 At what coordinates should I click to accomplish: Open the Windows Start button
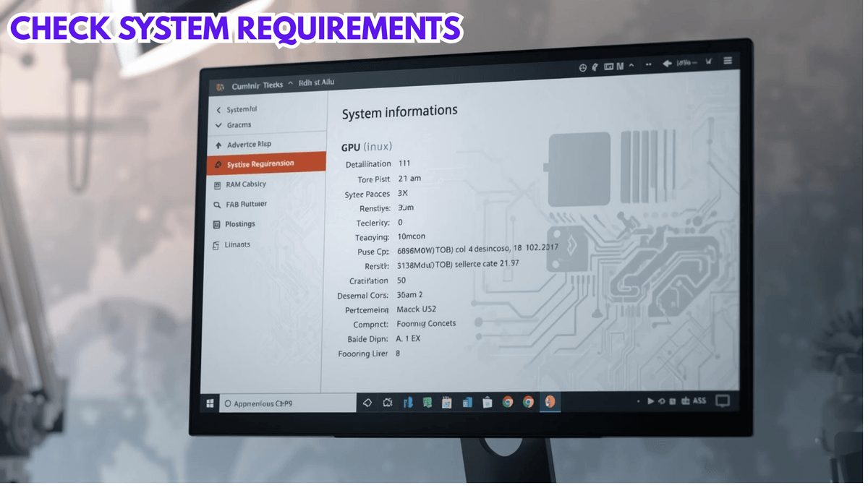(210, 403)
